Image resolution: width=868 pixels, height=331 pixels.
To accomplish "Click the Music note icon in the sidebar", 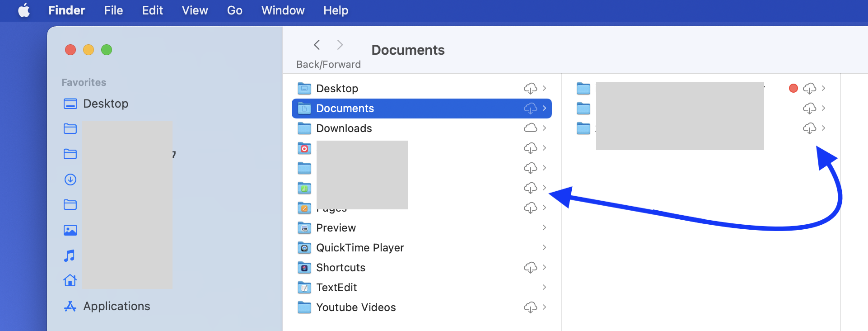I will click(70, 255).
